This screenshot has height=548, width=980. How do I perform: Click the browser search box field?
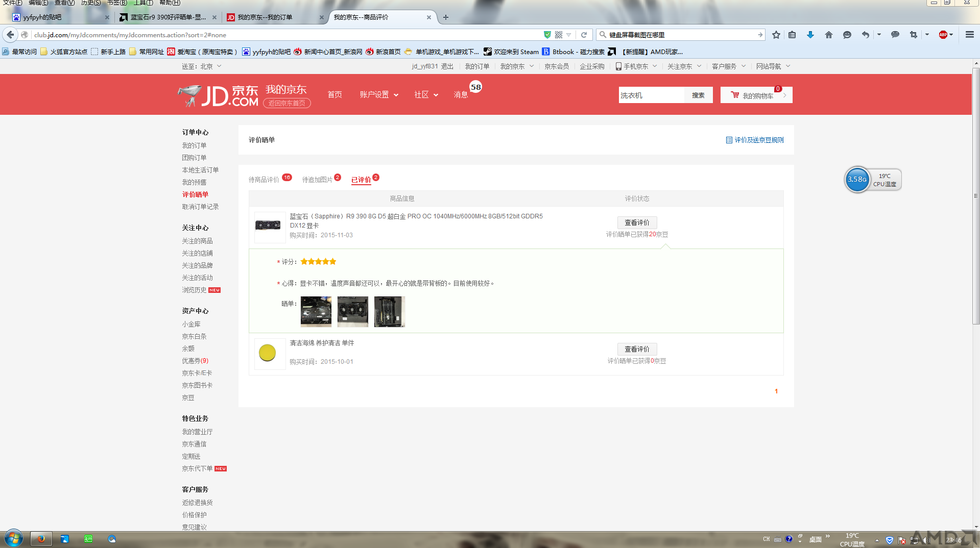[682, 35]
